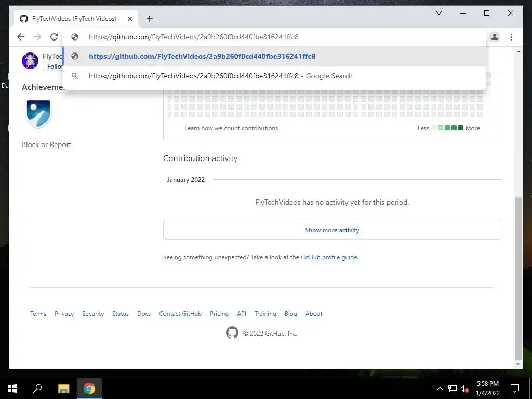Screen dimensions: 532x399
Task: Show hidden system tray icons
Action: [x=440, y=389]
